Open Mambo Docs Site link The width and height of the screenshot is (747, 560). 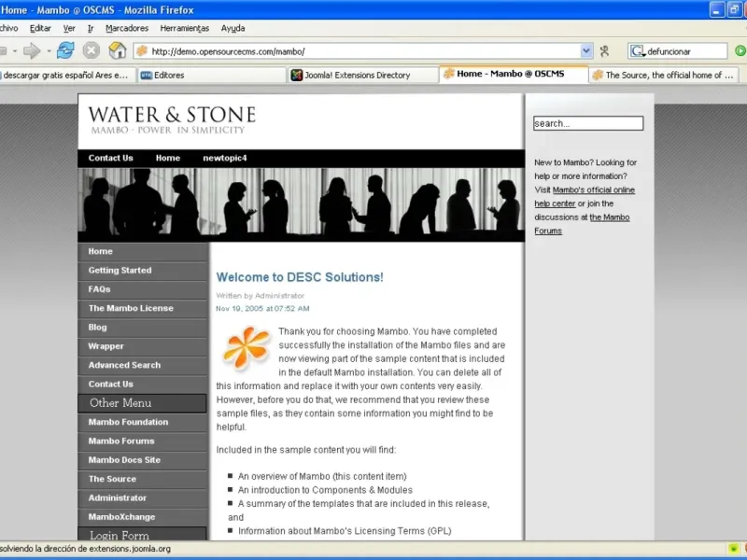pyautogui.click(x=143, y=460)
